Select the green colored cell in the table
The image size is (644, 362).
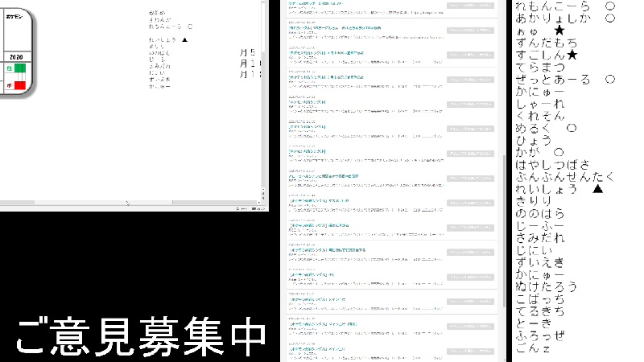click(x=20, y=70)
